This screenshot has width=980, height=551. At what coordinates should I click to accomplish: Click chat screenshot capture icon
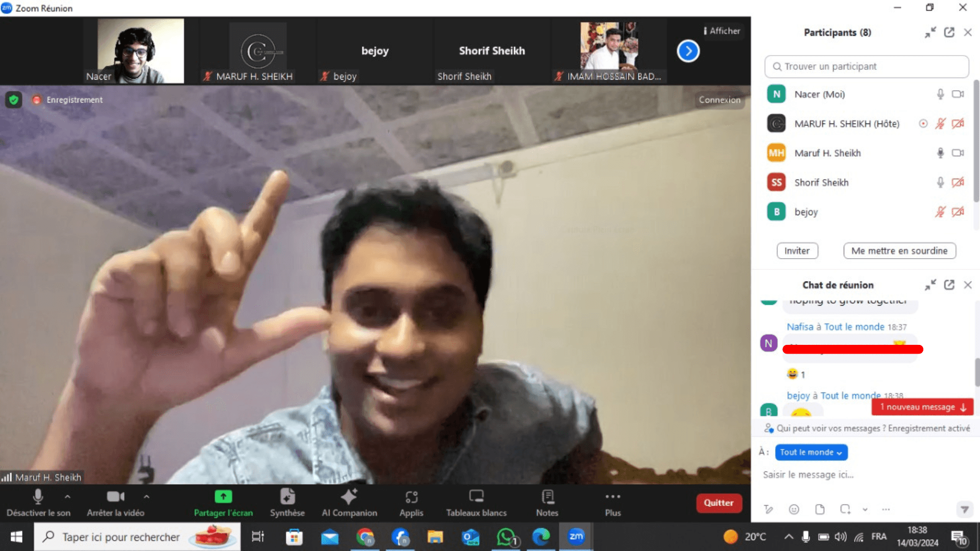845,509
